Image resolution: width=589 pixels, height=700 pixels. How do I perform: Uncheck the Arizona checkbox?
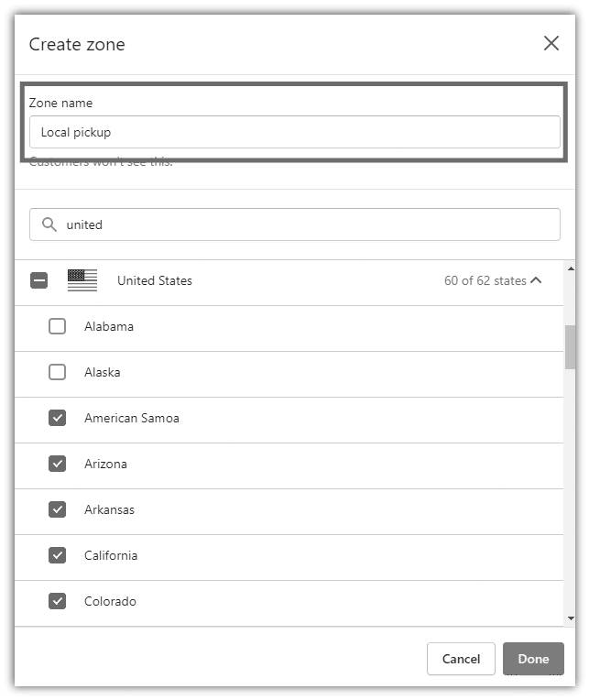point(57,464)
